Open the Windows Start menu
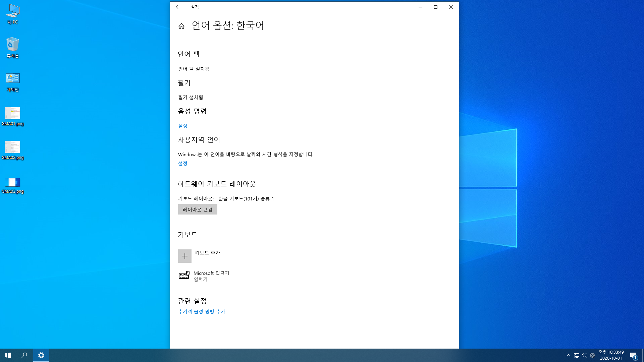Viewport: 644px width, 362px height. pyautogui.click(x=8, y=355)
